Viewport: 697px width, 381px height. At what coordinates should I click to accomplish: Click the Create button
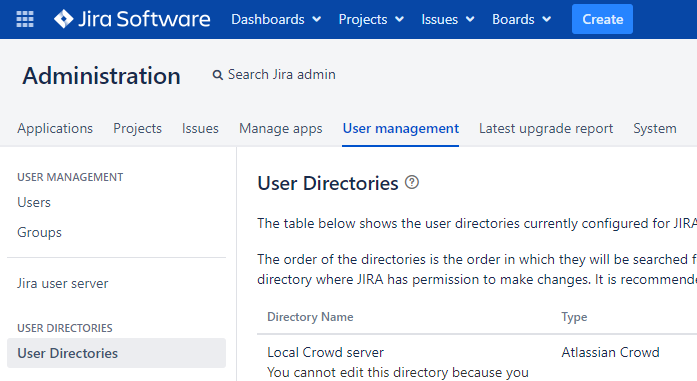(x=602, y=19)
